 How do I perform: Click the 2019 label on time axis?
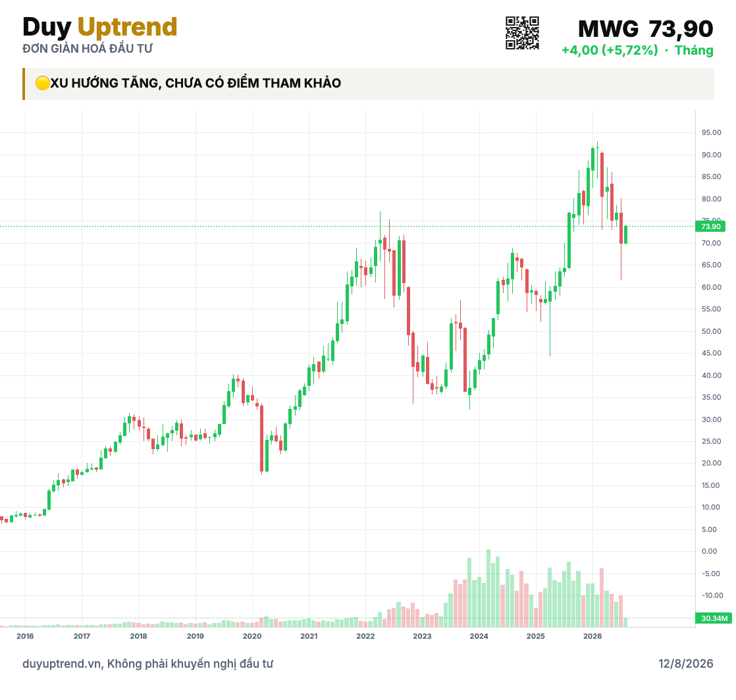click(x=196, y=636)
